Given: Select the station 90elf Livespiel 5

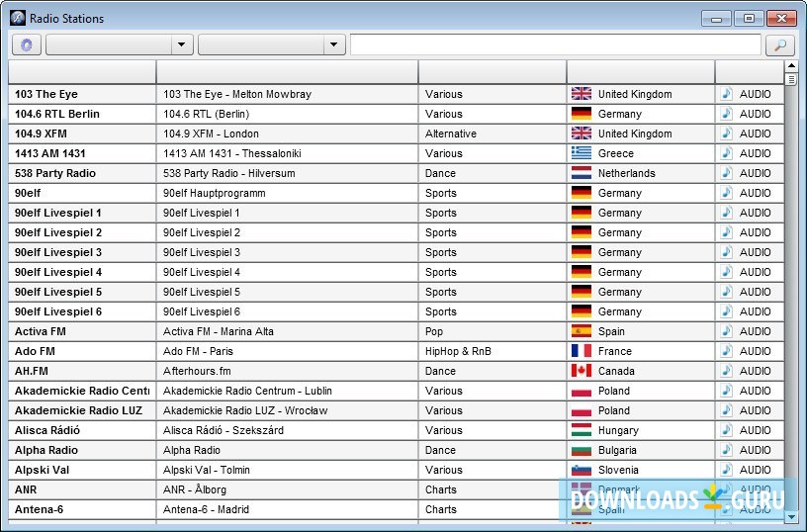Looking at the screenshot, I should tap(58, 292).
